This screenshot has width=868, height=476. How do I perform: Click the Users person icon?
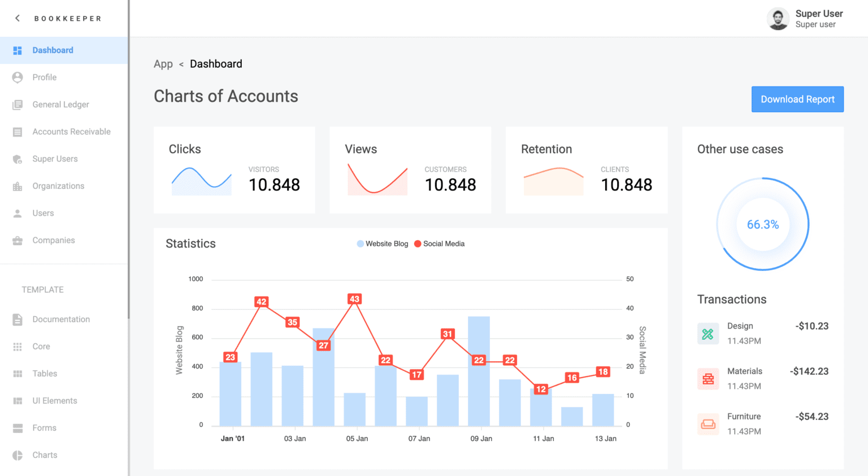point(18,213)
